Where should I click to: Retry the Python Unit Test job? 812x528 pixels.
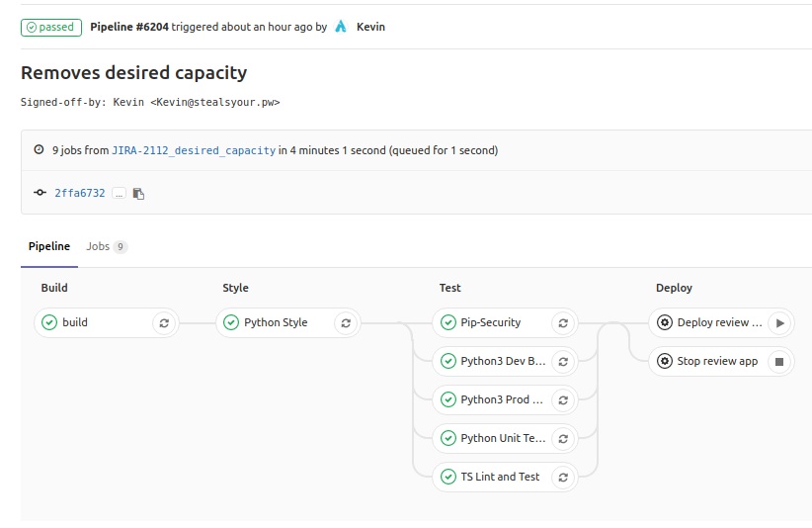(x=563, y=438)
